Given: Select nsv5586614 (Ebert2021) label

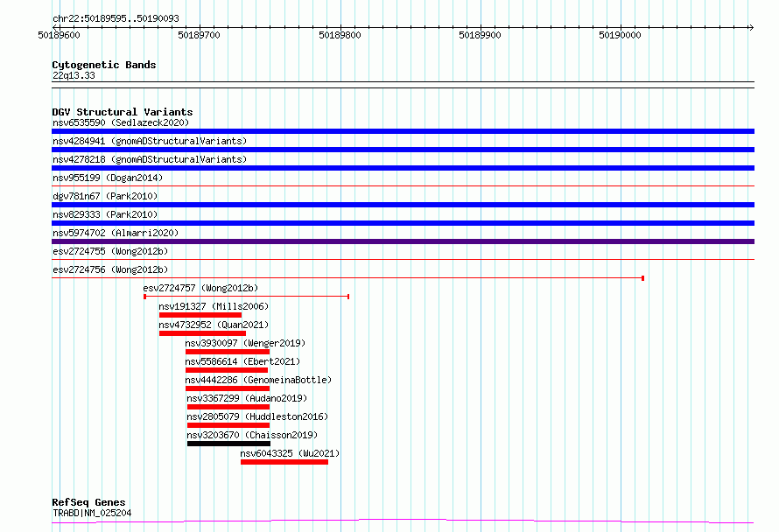Looking at the screenshot, I should click(x=242, y=361).
